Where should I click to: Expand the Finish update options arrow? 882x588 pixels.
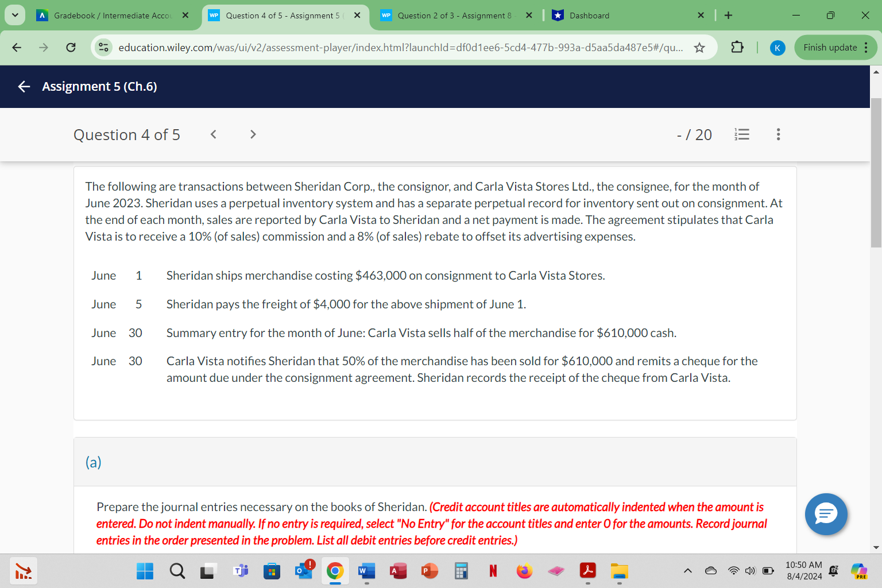pyautogui.click(x=867, y=47)
